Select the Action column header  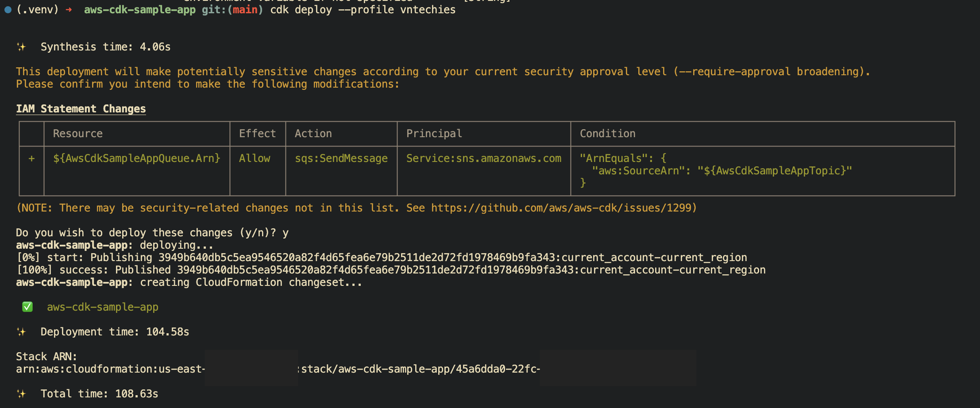(313, 134)
